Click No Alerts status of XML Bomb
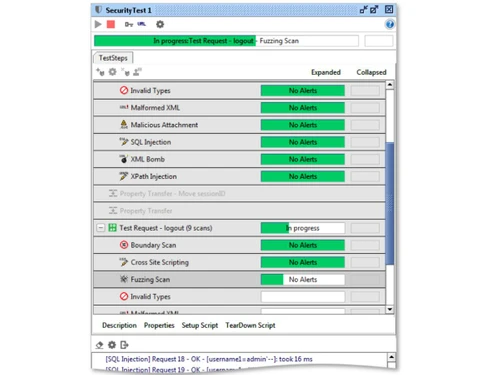 [303, 159]
